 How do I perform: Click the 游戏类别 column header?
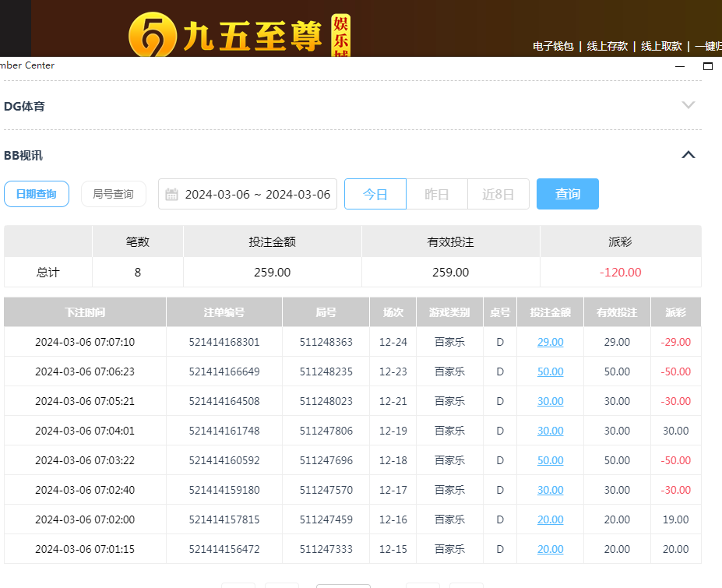[x=449, y=312]
